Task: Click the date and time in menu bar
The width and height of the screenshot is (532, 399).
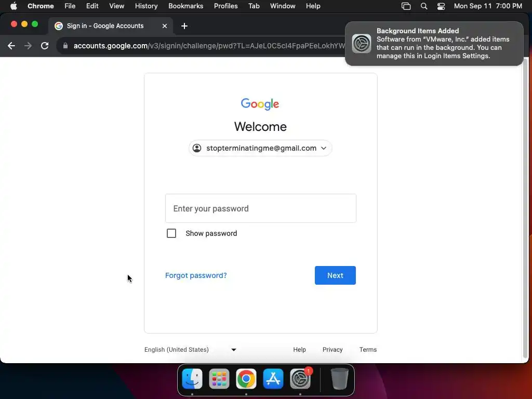Action: click(x=488, y=6)
